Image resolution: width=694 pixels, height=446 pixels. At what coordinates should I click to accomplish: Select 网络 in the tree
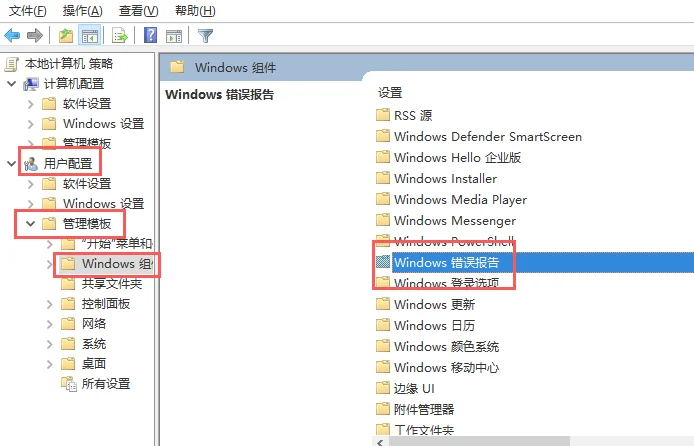coord(94,324)
